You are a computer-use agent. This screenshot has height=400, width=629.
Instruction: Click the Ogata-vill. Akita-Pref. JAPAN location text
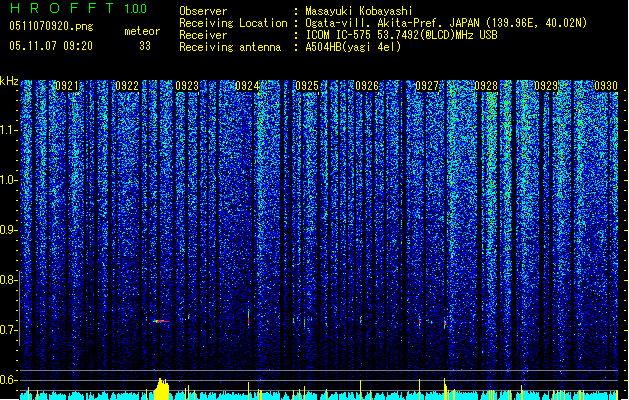tap(446, 23)
